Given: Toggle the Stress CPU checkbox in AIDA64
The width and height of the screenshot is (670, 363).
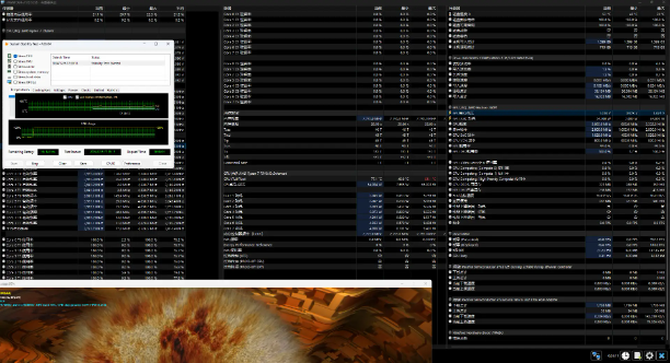Looking at the screenshot, I should [15, 56].
